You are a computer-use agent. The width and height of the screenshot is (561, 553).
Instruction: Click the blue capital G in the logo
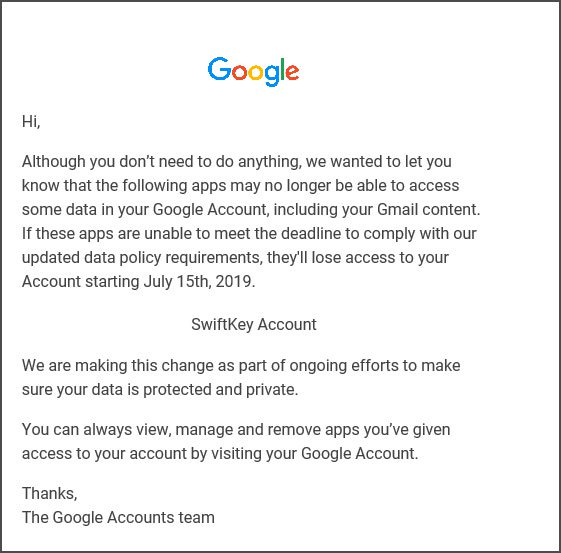coord(219,68)
